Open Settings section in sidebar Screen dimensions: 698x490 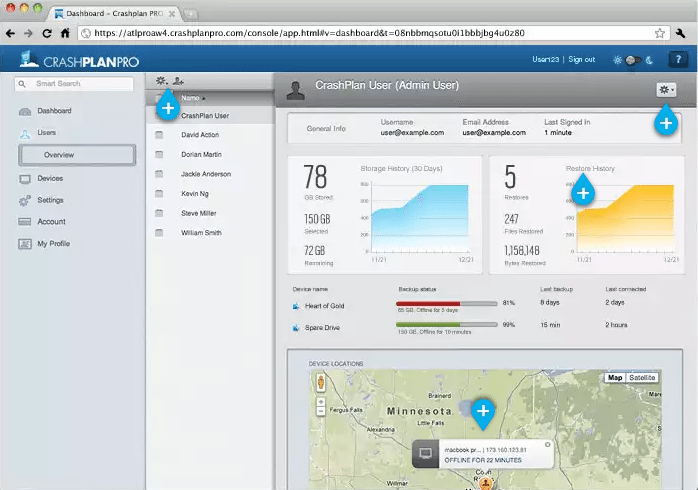[50, 200]
